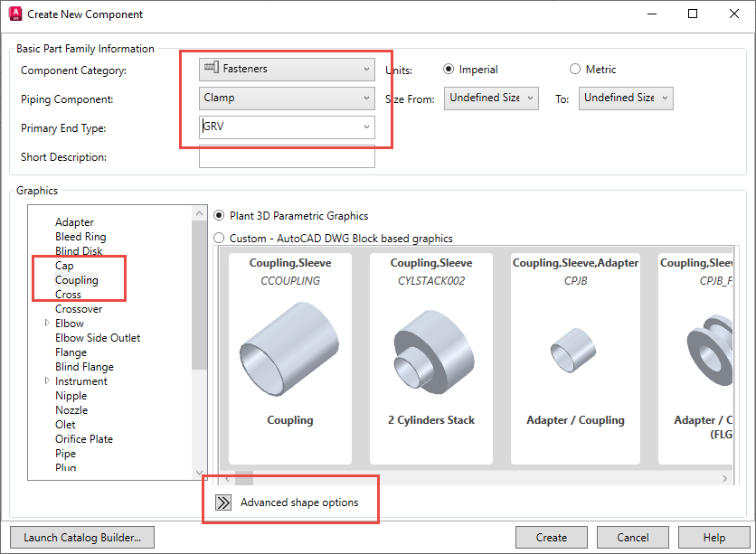Select Cap in the component list
Image resolution: width=756 pixels, height=554 pixels.
click(x=64, y=265)
